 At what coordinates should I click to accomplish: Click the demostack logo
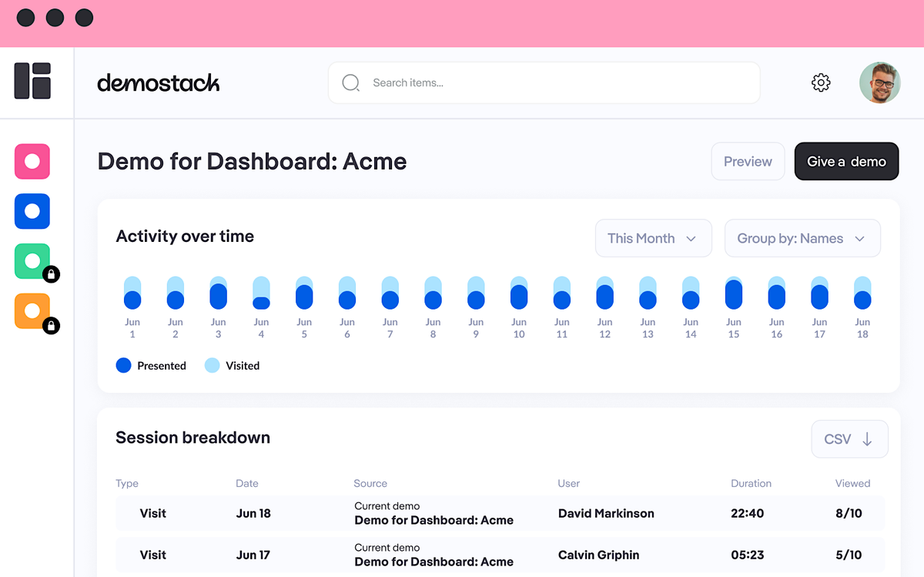pos(159,82)
